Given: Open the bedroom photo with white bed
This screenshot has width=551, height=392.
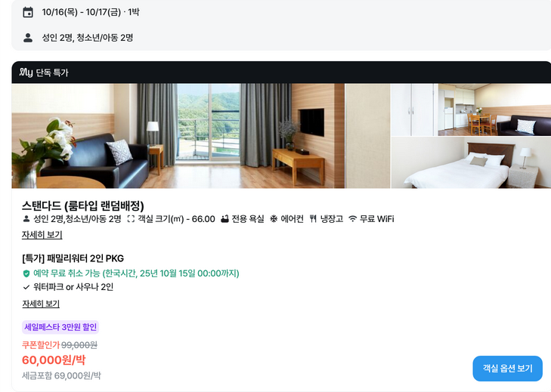Looking at the screenshot, I should coord(471,162).
